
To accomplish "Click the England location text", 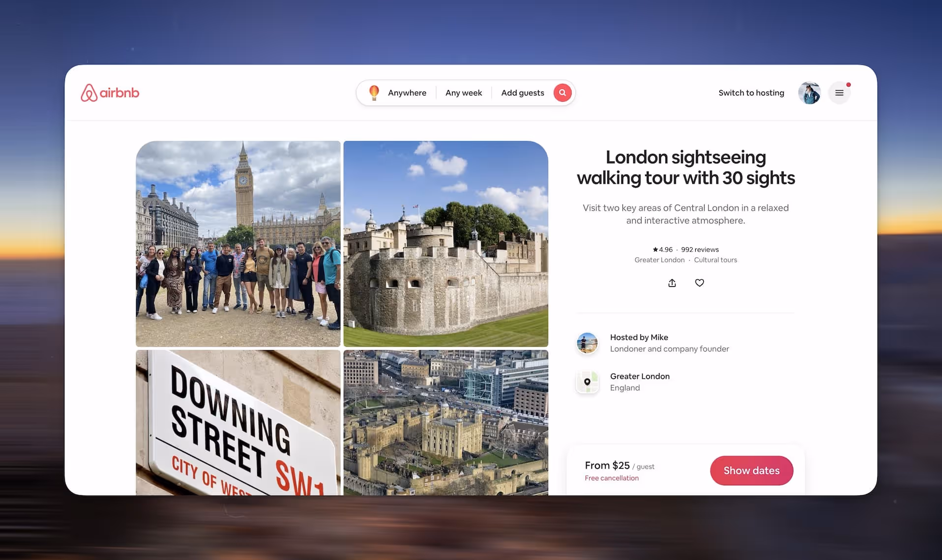I will [x=625, y=387].
